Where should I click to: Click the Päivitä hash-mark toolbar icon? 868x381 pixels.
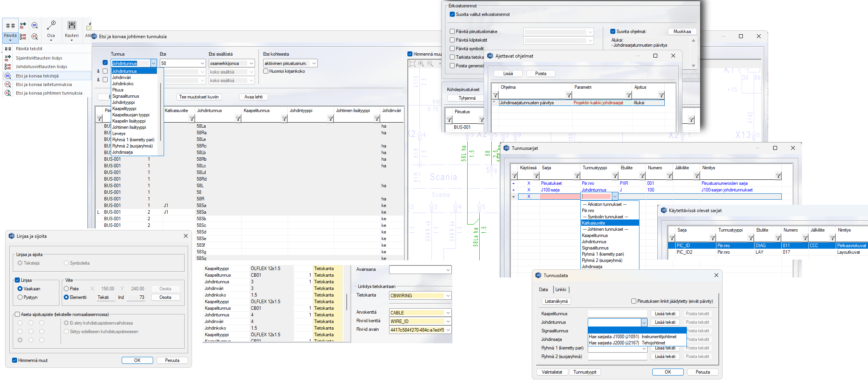[x=10, y=26]
